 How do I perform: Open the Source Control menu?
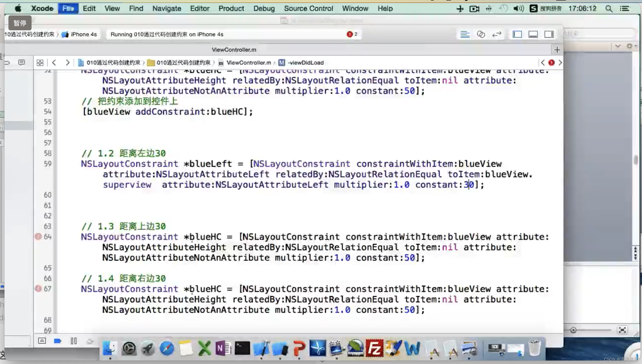click(x=308, y=8)
